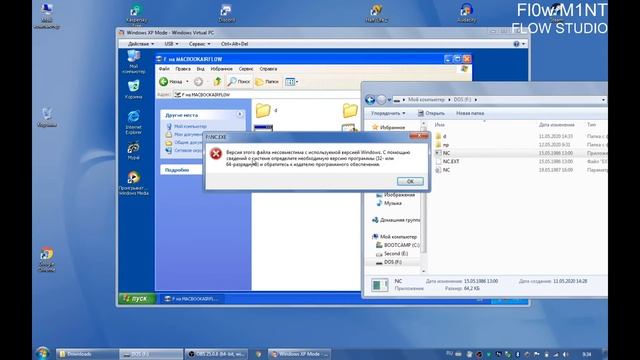Launch Internet Explorer from XP desktop
This screenshot has width=640, height=360.
[134, 122]
